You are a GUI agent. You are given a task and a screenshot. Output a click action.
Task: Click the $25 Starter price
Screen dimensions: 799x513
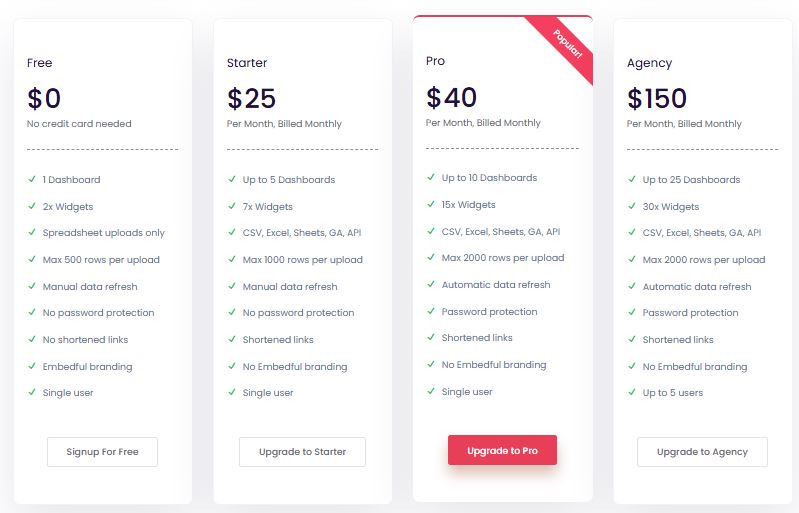tap(251, 98)
